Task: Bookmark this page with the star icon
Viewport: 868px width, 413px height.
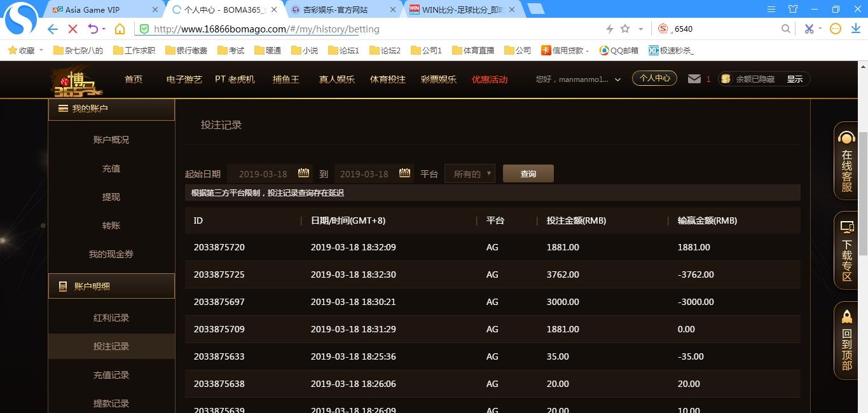Action: [625, 29]
